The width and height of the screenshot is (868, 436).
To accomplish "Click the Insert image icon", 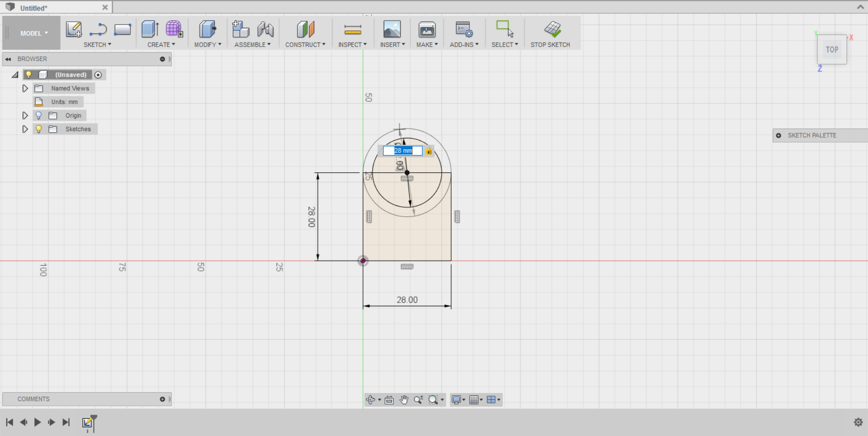I will click(392, 29).
